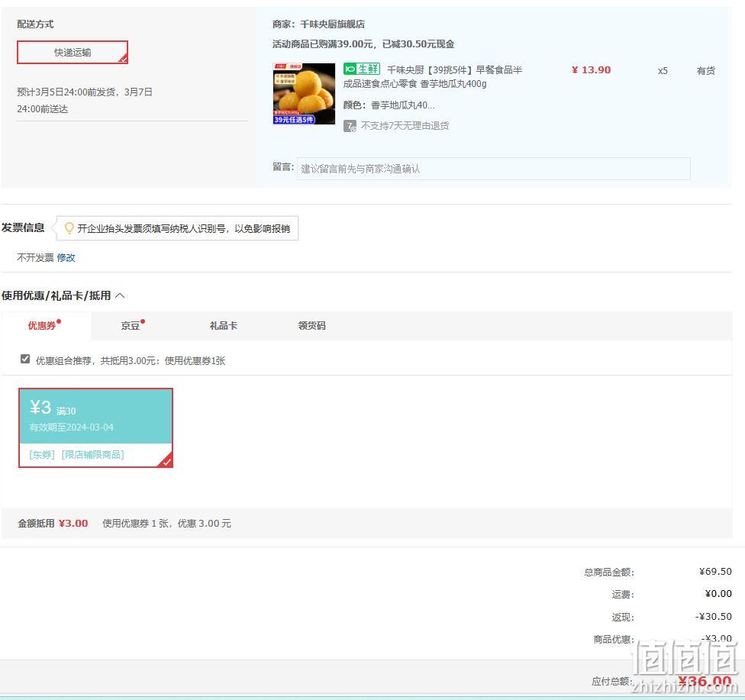Uncheck the 优惠组合推荐 checkbox
Screen dimensions: 745x700
(x=25, y=360)
